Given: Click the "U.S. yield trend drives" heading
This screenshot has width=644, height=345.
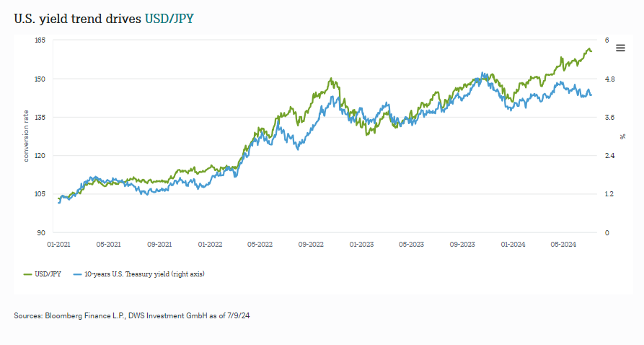Looking at the screenshot, I should (77, 17).
